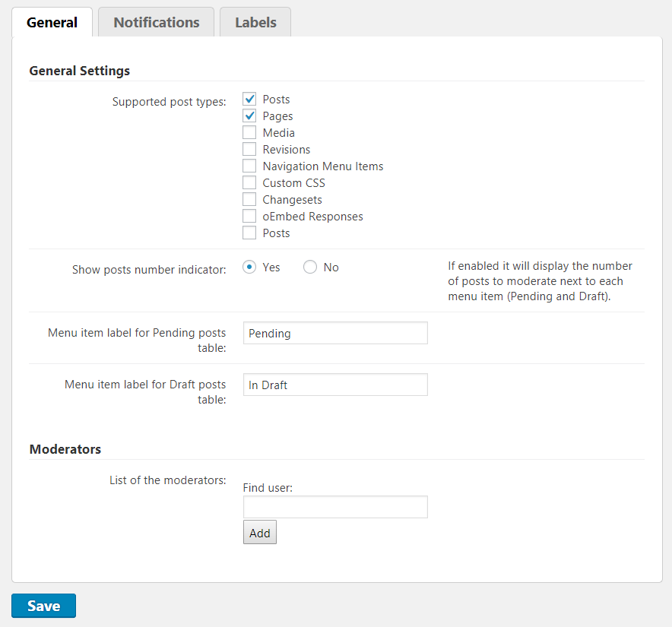The width and height of the screenshot is (672, 627).
Task: Choose No for posts number indicator
Action: 310,268
